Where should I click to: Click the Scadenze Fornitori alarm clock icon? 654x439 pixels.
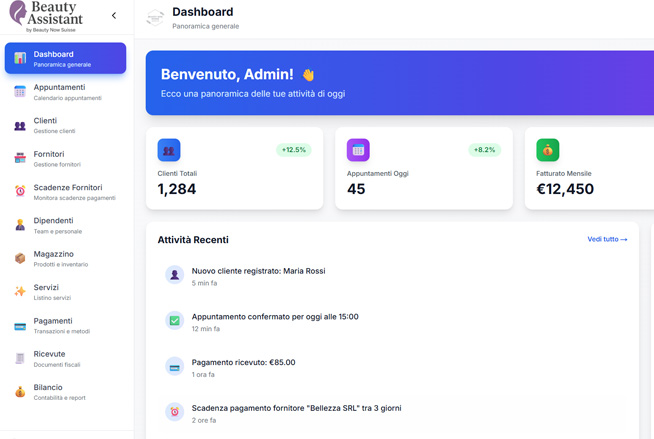pos(20,191)
